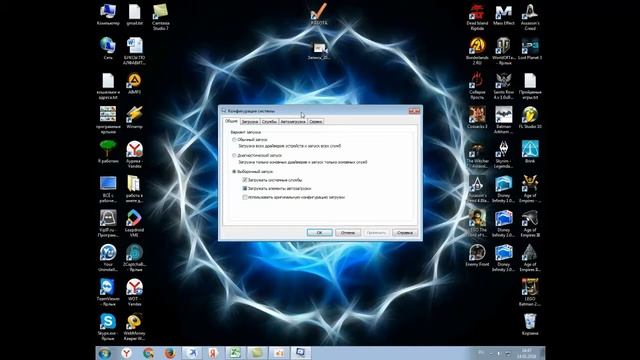Open the WOT - Yandex shortcut
This screenshot has height=360, width=640.
(134, 292)
